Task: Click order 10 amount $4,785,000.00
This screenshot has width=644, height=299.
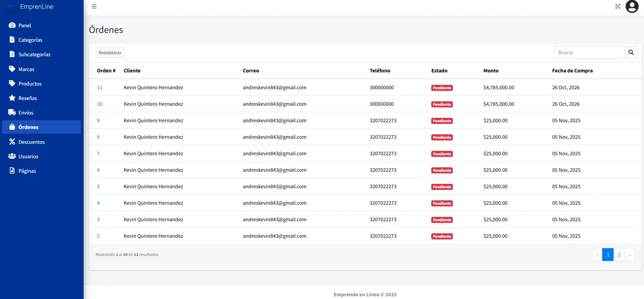Action: 499,104
